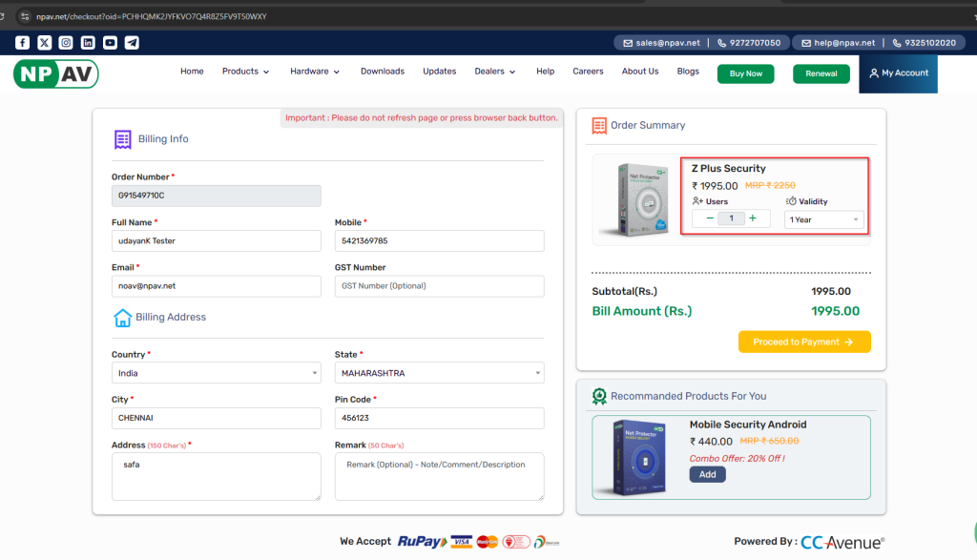
Task: Open the Country dropdown showing India
Action: click(216, 373)
